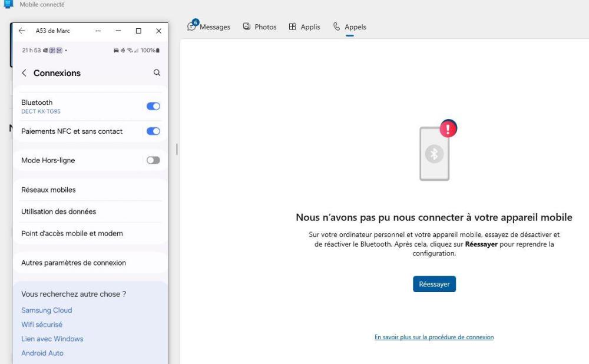The image size is (589, 364).
Task: Enable Mode Hors-ligne switch
Action: tap(153, 160)
